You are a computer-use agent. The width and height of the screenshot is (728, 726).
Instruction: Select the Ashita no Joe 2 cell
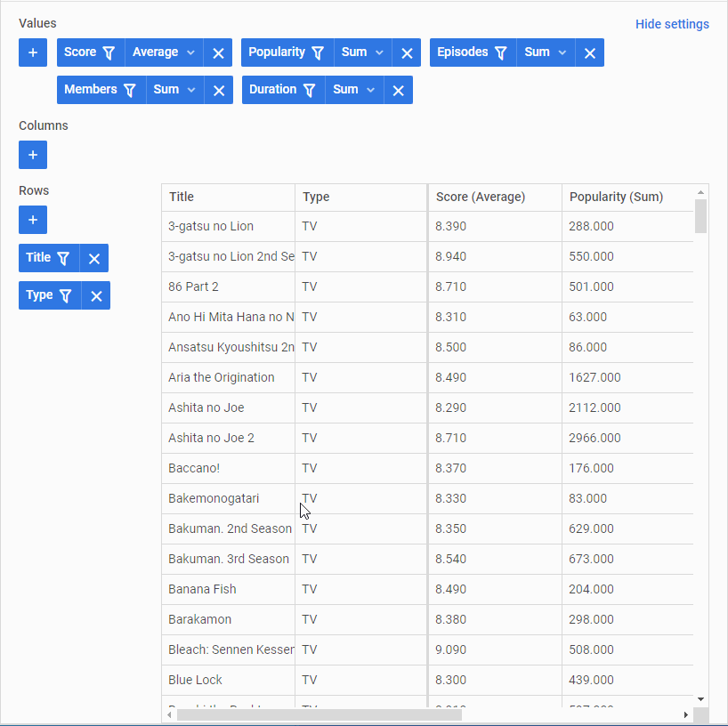[228, 439]
